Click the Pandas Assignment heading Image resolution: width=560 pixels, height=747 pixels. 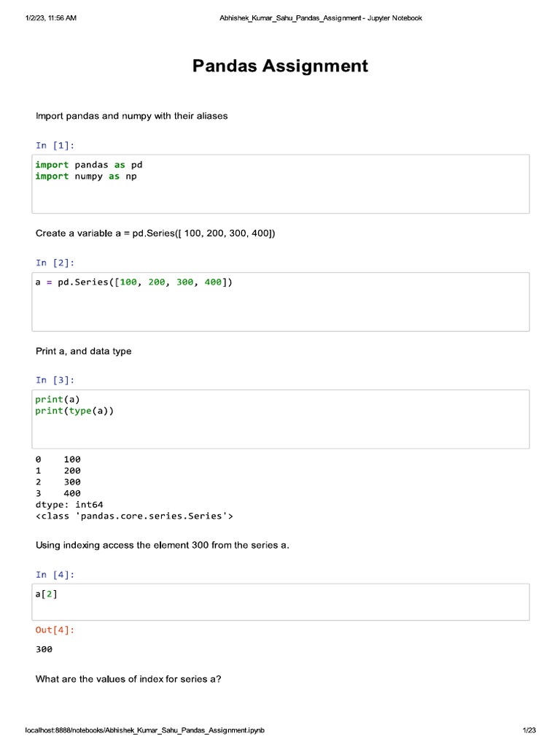click(280, 66)
